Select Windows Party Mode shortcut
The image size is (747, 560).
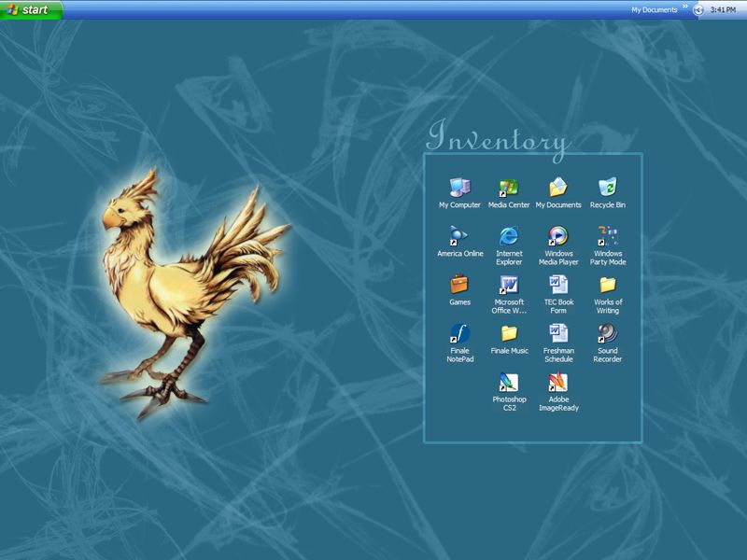coord(608,245)
